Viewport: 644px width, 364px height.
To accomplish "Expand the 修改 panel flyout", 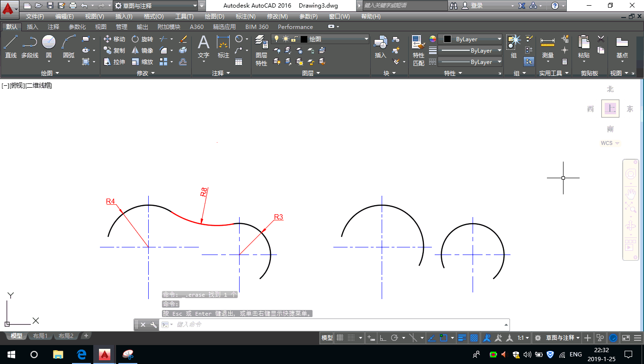I will (x=146, y=73).
